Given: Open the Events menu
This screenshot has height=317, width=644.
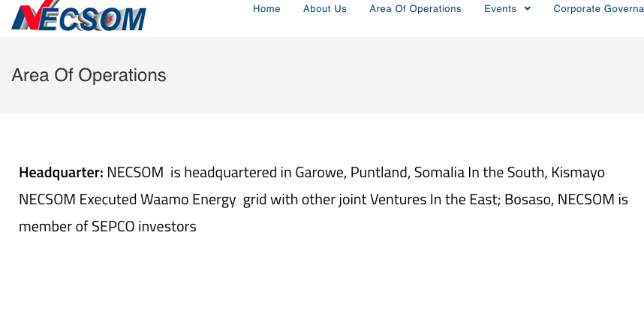Looking at the screenshot, I should coord(501,9).
